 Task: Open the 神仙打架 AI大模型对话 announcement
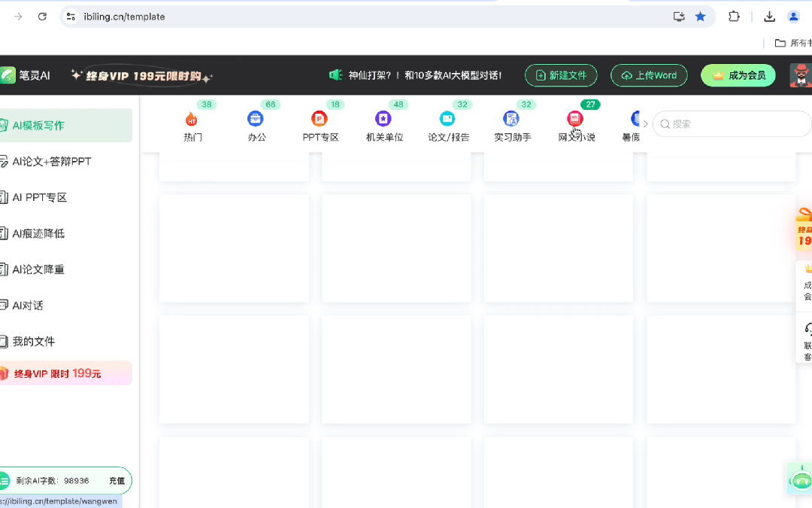[425, 76]
